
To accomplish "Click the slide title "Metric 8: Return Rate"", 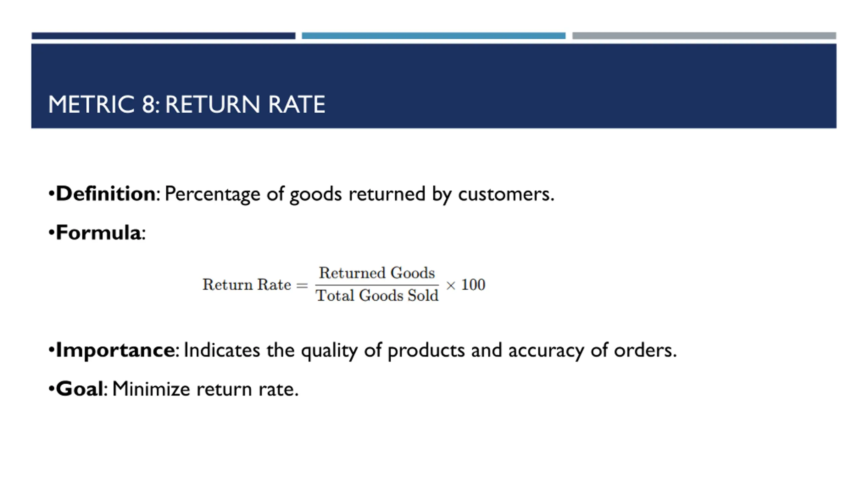I will (x=186, y=104).
